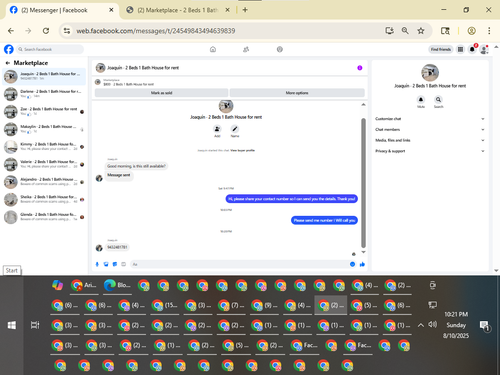The image size is (500, 375).
Task: Navigate back with the browser back arrow
Action: click(x=11, y=31)
